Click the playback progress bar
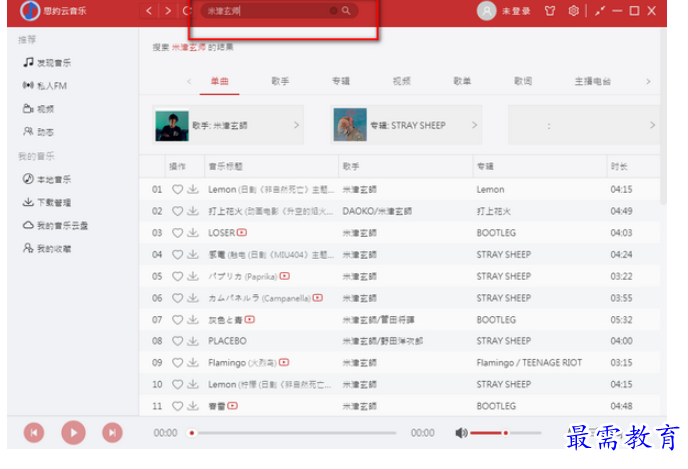 [293, 433]
